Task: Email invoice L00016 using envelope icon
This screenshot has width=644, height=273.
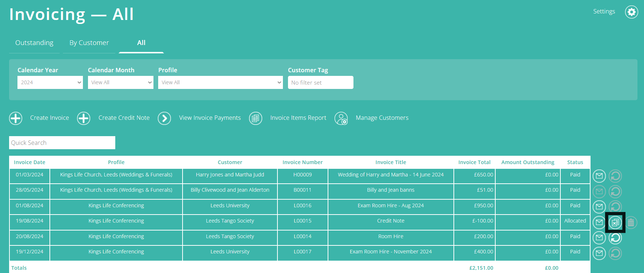Action: click(x=599, y=207)
